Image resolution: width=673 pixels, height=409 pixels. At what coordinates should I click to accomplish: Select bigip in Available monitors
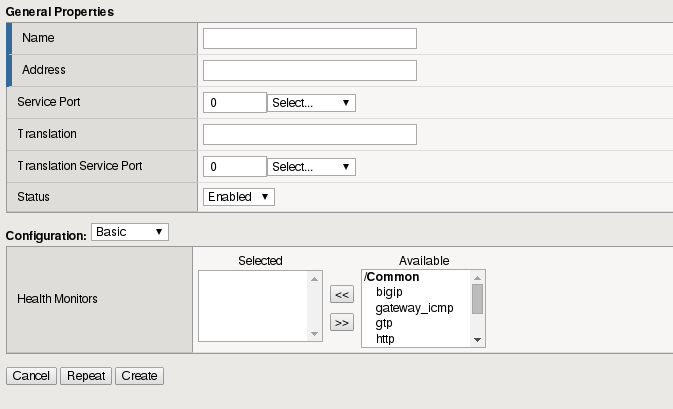click(389, 292)
